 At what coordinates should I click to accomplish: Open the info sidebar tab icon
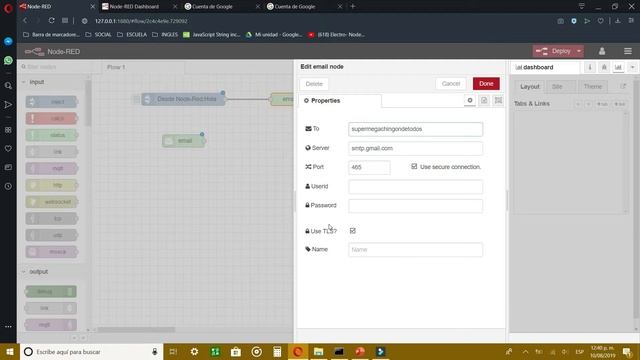589,67
